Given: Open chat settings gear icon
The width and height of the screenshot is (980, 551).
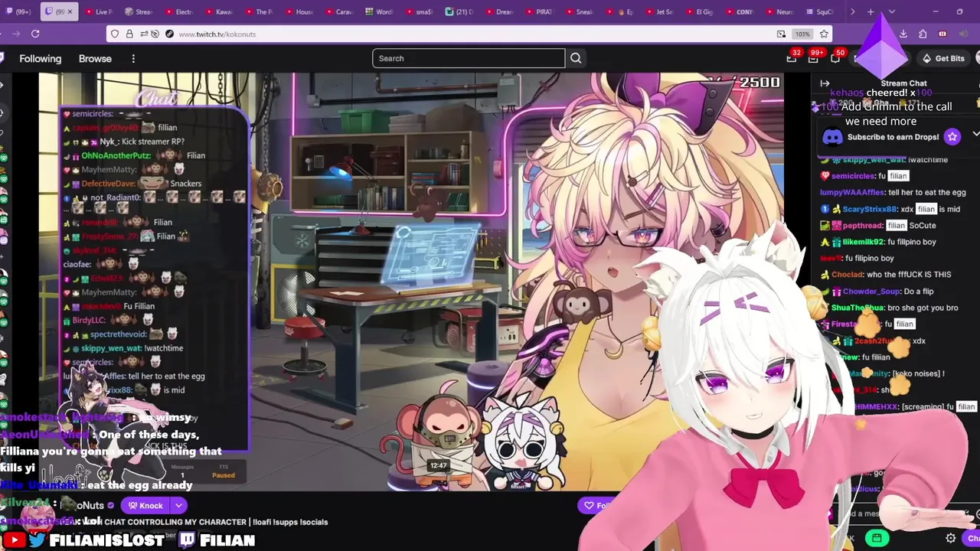Looking at the screenshot, I should [950, 538].
